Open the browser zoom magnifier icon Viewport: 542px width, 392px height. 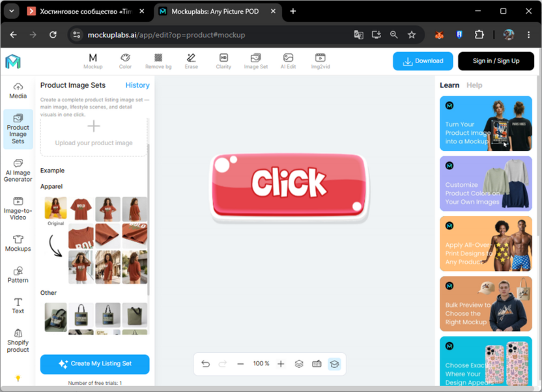tap(393, 35)
